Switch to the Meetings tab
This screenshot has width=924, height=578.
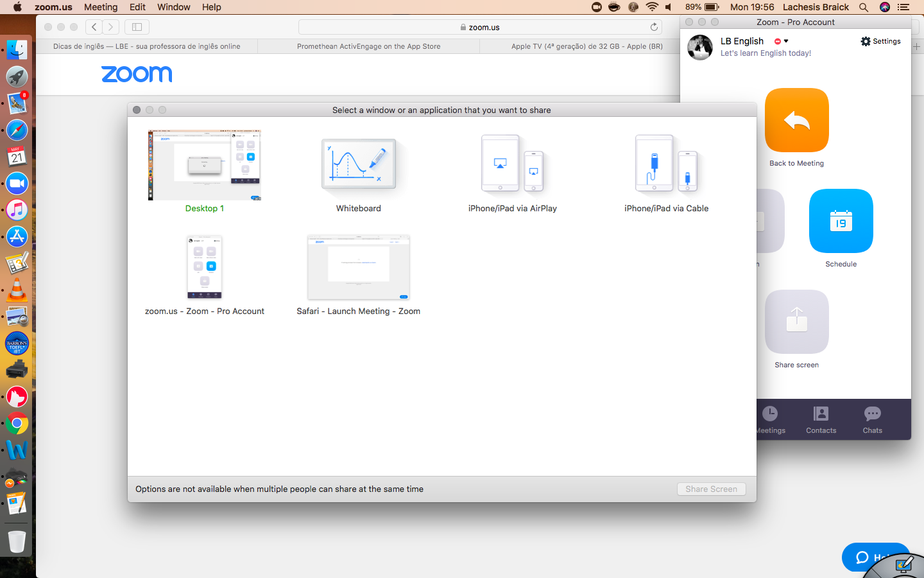click(770, 420)
